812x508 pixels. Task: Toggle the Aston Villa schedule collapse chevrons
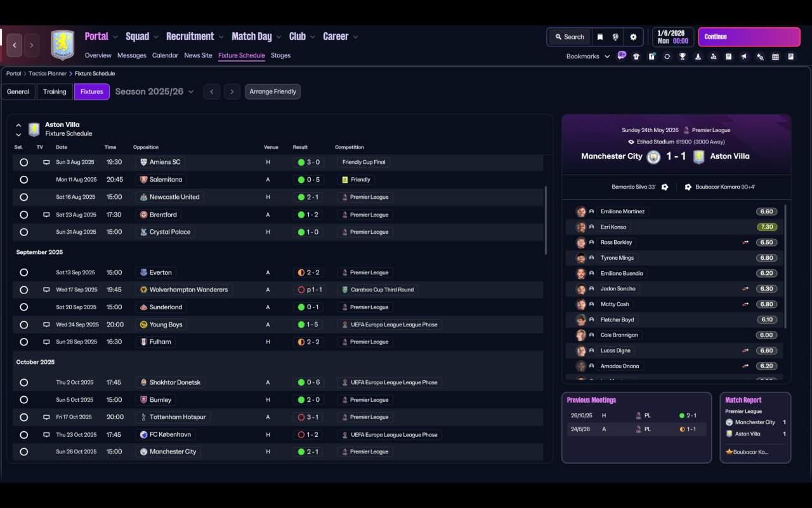coord(18,130)
